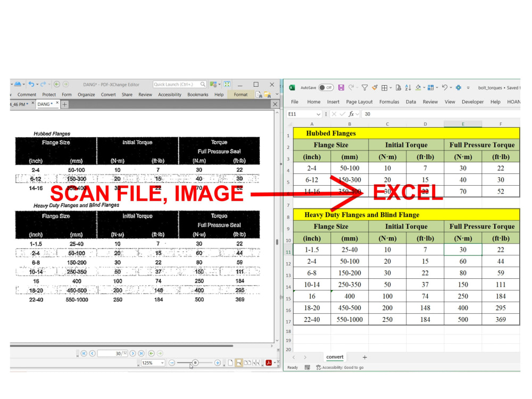
Task: Expand the PDF-XChange ribbon options chevron
Action: 277,94
